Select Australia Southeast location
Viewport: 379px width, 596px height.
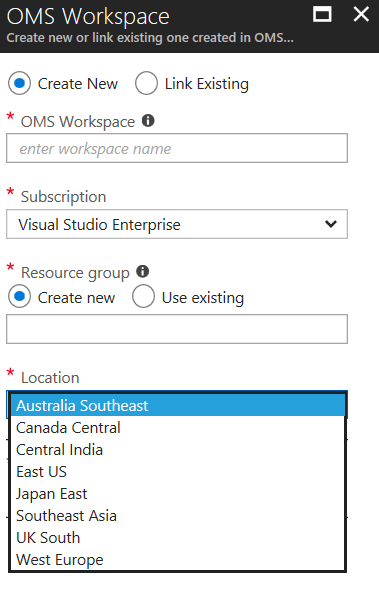click(178, 406)
